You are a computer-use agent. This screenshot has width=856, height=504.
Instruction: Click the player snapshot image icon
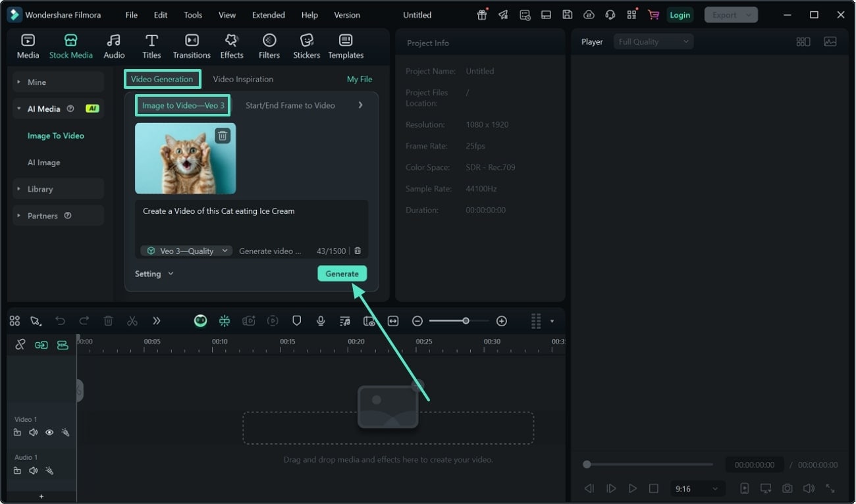pyautogui.click(x=830, y=41)
